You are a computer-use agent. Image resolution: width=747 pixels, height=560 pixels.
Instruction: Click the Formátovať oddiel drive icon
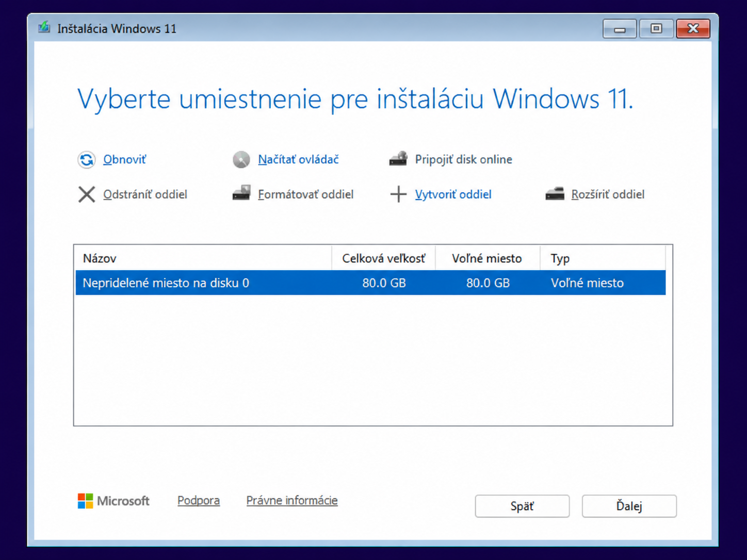coord(241,193)
